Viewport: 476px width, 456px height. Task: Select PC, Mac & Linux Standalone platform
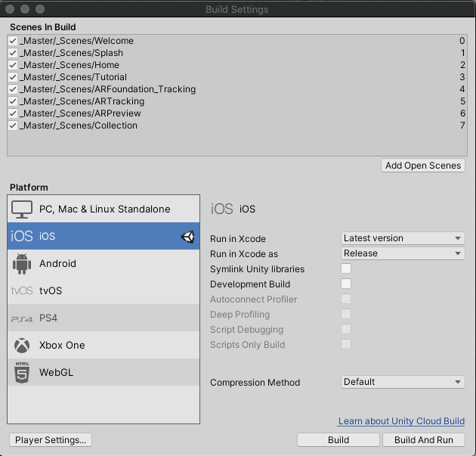click(104, 209)
